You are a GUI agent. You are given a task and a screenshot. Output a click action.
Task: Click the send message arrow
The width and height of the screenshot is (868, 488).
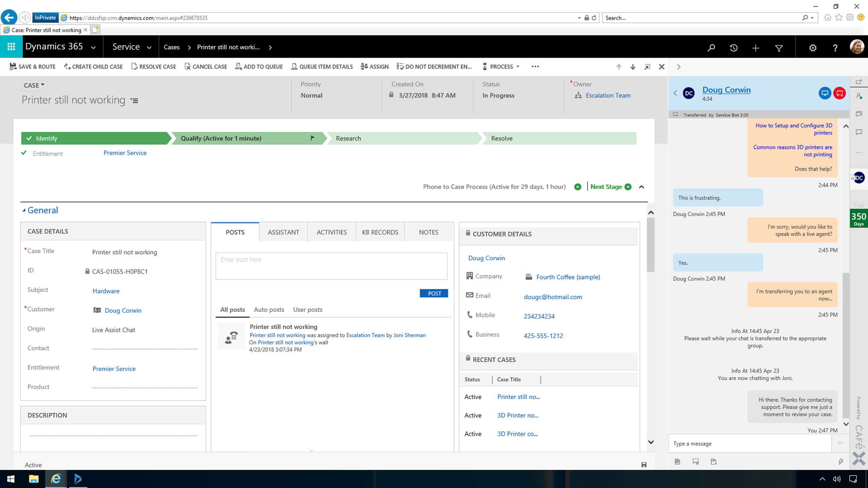(840, 443)
